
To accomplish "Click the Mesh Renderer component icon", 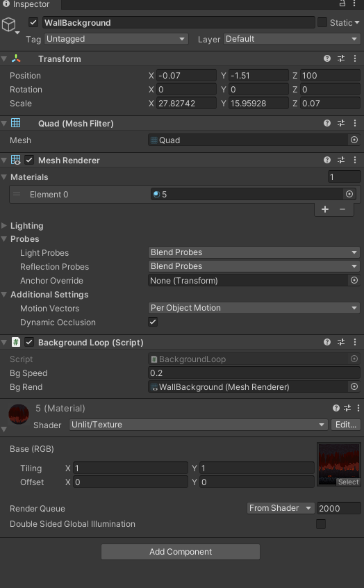I will point(16,160).
